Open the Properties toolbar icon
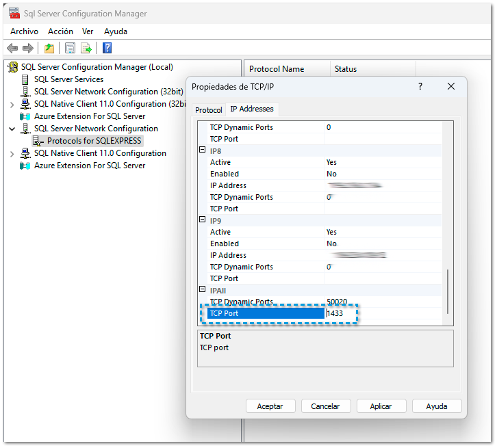This screenshot has width=497, height=448. click(70, 48)
